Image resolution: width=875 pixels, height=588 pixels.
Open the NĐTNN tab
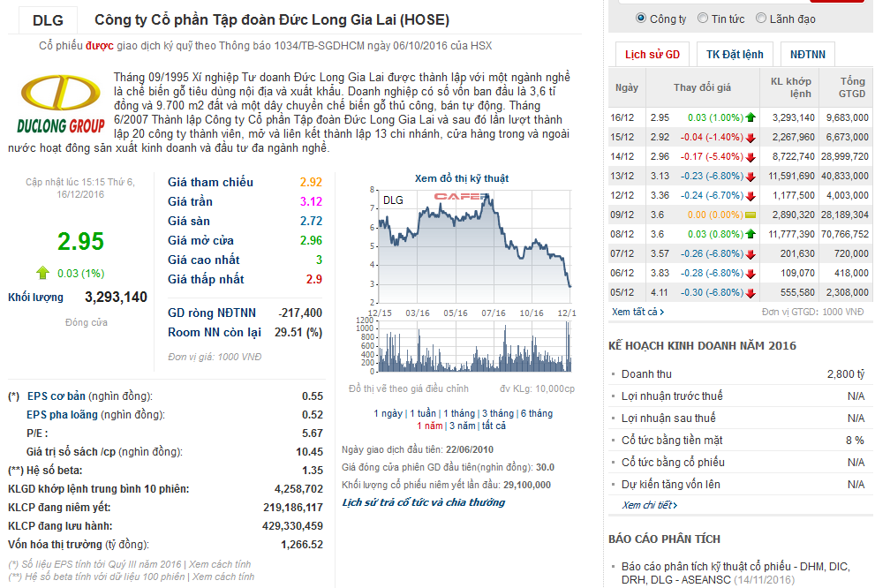click(808, 54)
